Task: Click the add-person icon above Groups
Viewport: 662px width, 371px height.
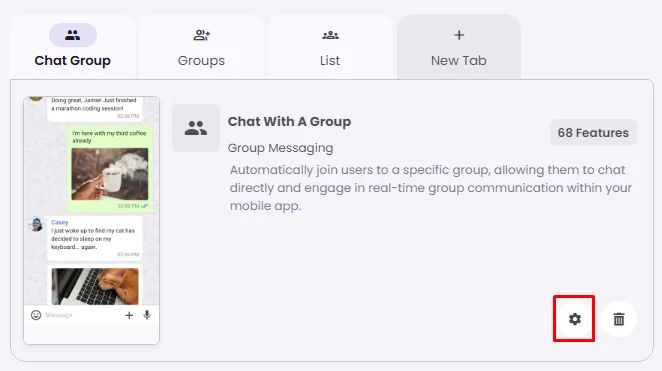Action: click(201, 35)
